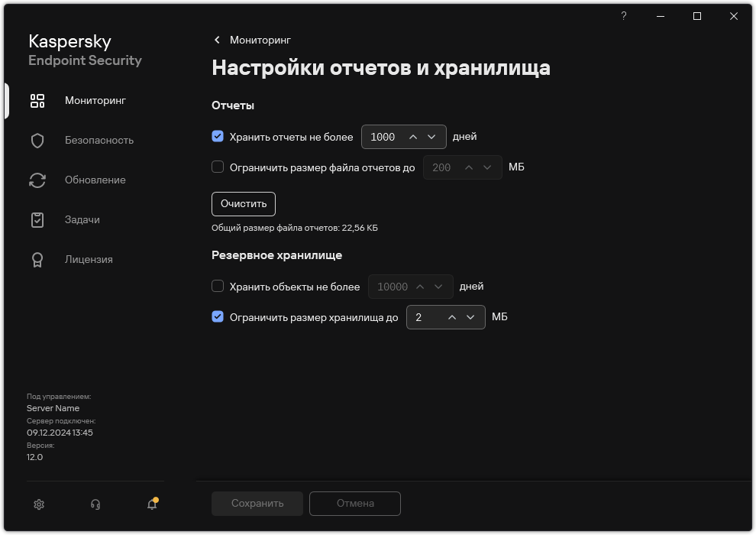
Task: Click the '09.12.2024 13:45' connection time
Action: click(x=60, y=433)
